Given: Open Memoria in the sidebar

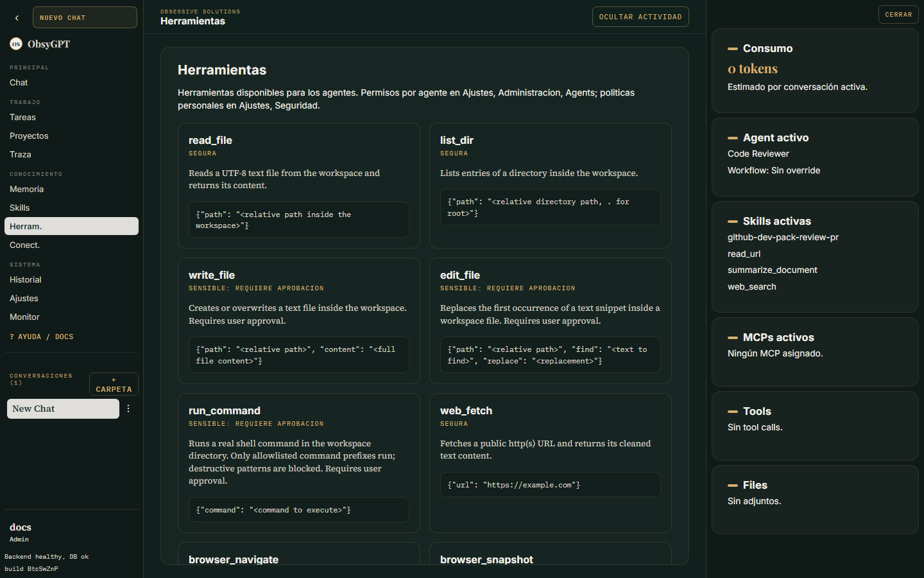Looking at the screenshot, I should pyautogui.click(x=71, y=189).
